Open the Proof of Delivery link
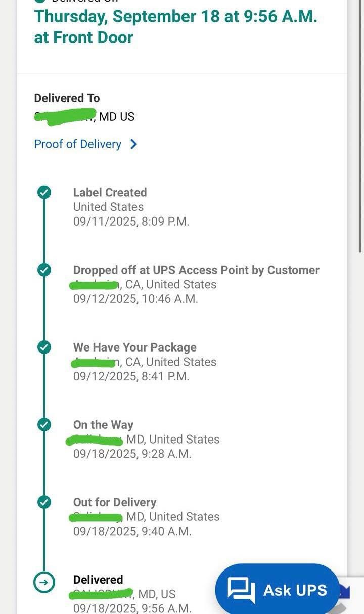The height and width of the screenshot is (614, 364). [77, 144]
